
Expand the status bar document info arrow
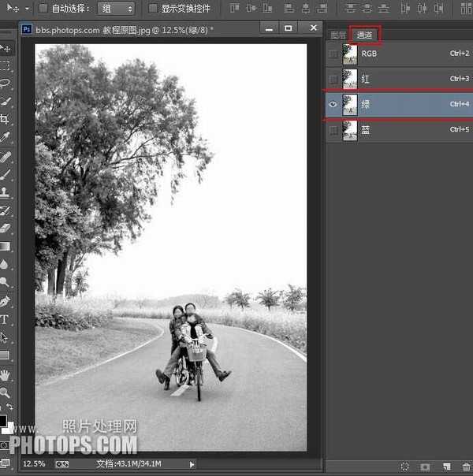tap(192, 464)
